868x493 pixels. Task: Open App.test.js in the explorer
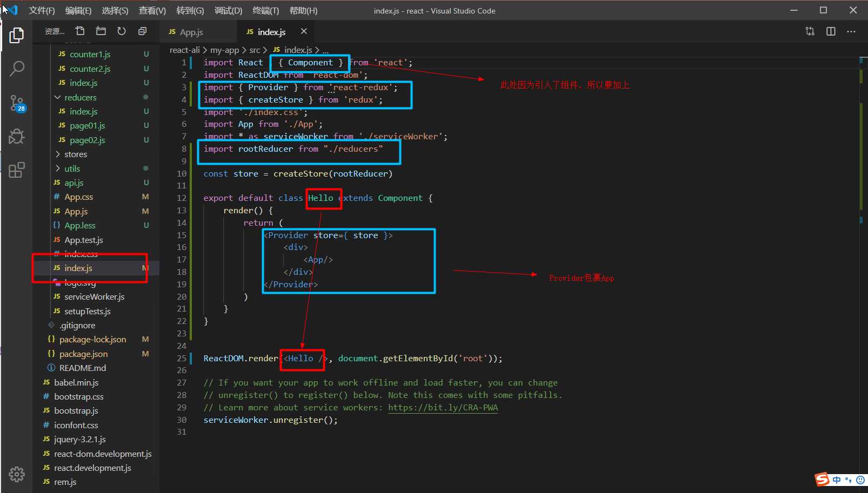83,240
